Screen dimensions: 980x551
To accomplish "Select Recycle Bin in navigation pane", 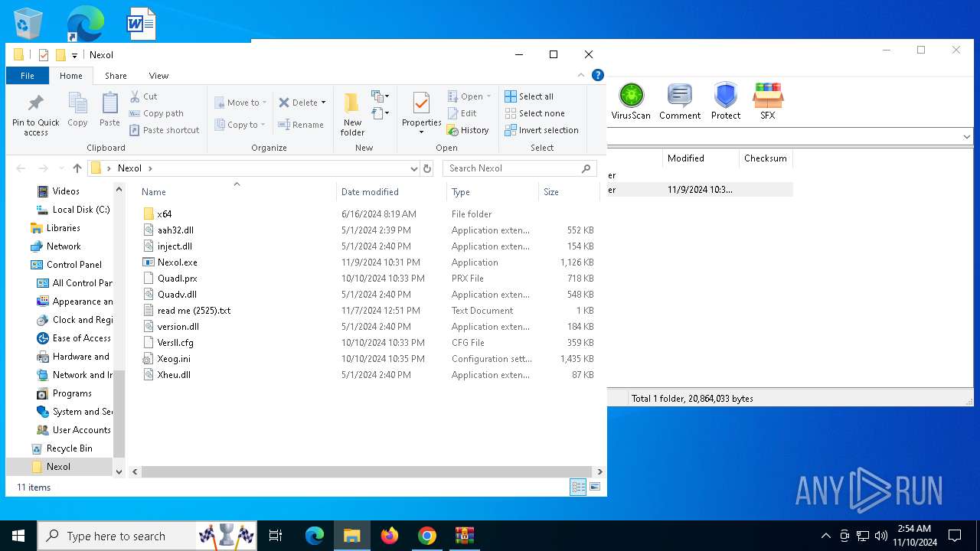I will tap(69, 448).
